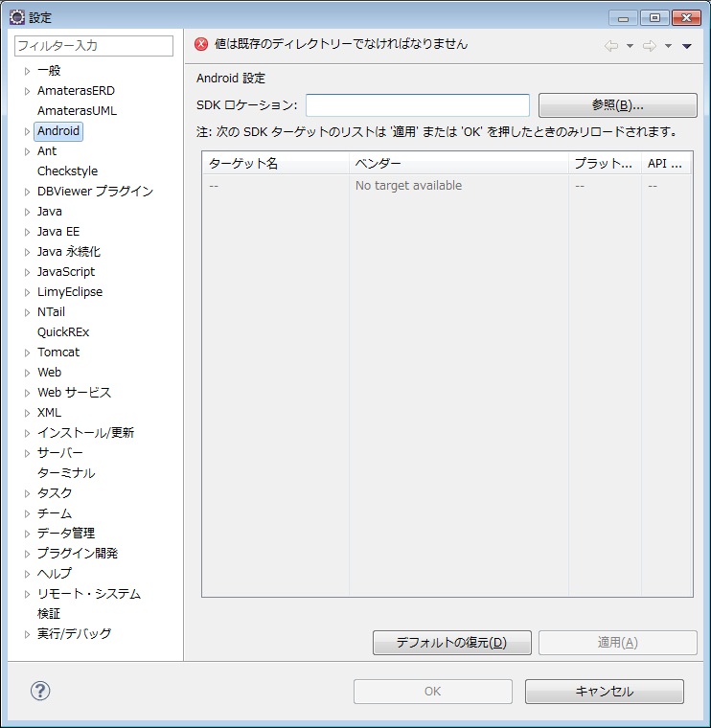
Task: Click the 適用(A) apply button
Action: (x=618, y=643)
